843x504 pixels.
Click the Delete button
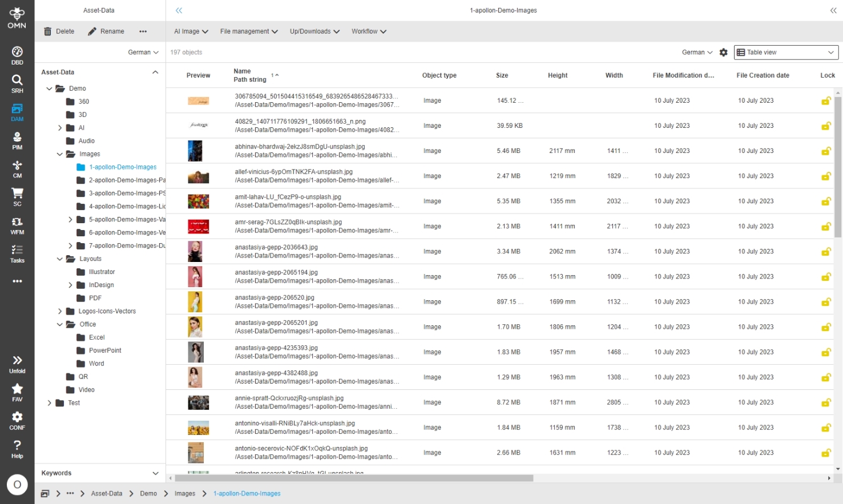(59, 31)
